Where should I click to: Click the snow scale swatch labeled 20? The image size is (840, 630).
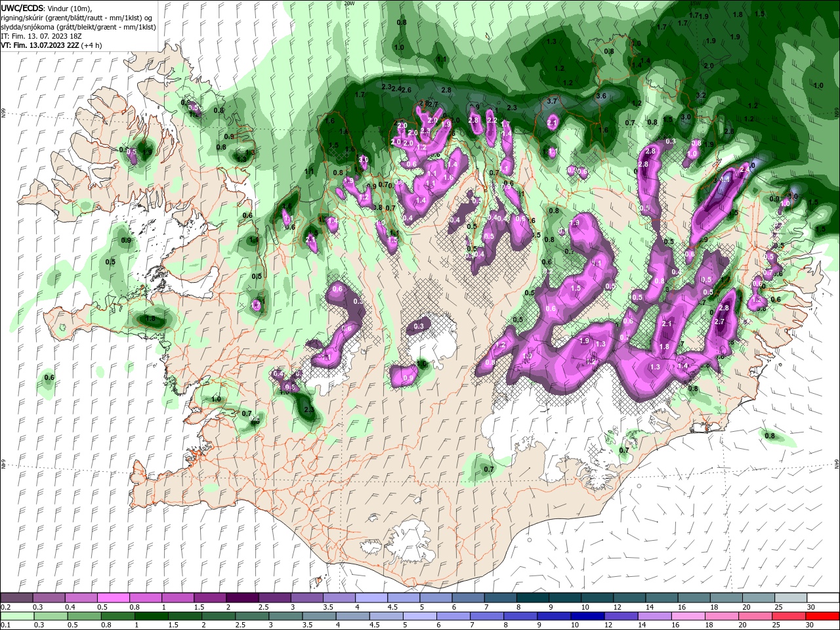(x=758, y=598)
